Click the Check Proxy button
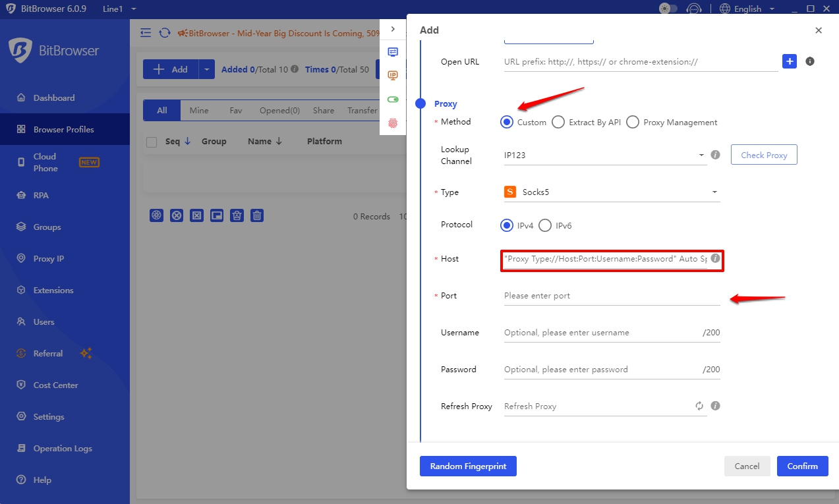 (764, 155)
